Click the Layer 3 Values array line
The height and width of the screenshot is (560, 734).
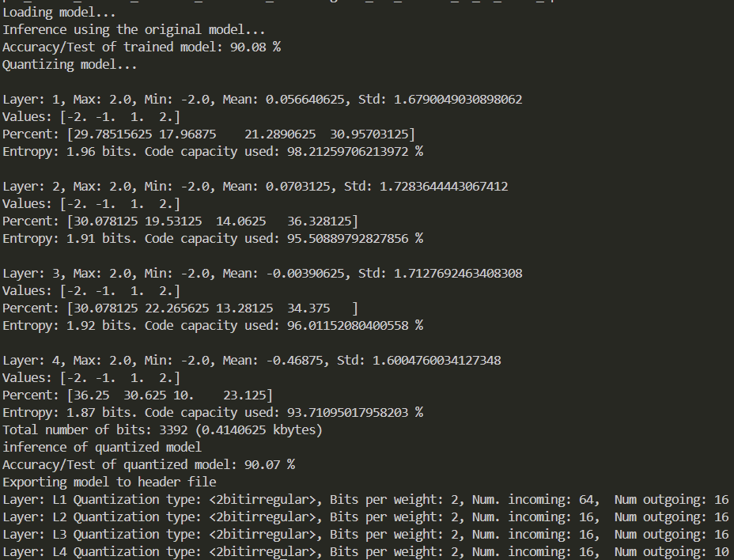91,291
